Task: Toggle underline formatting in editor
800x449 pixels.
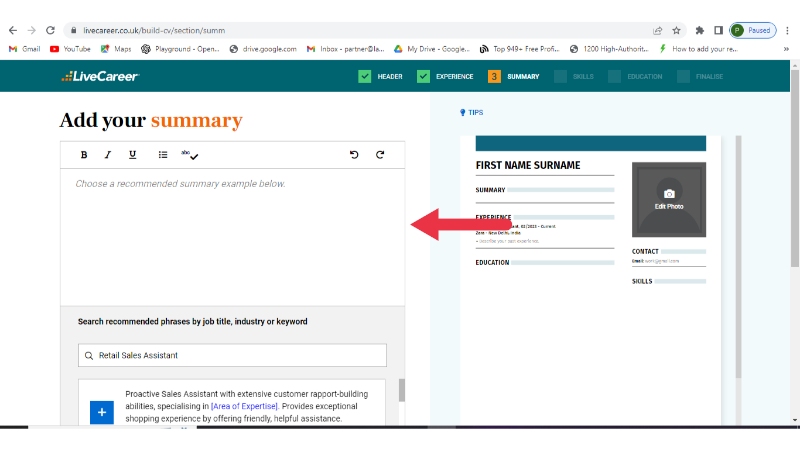Action: tap(132, 155)
